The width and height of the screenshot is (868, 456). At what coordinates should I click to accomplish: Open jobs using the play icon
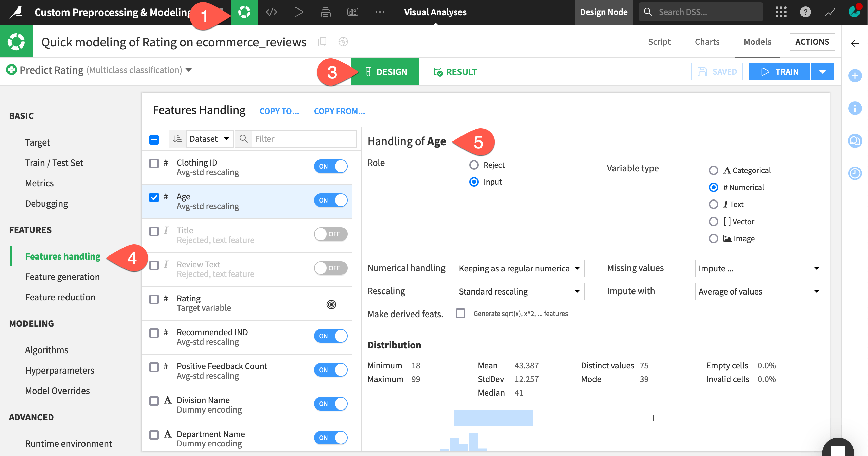coord(298,12)
